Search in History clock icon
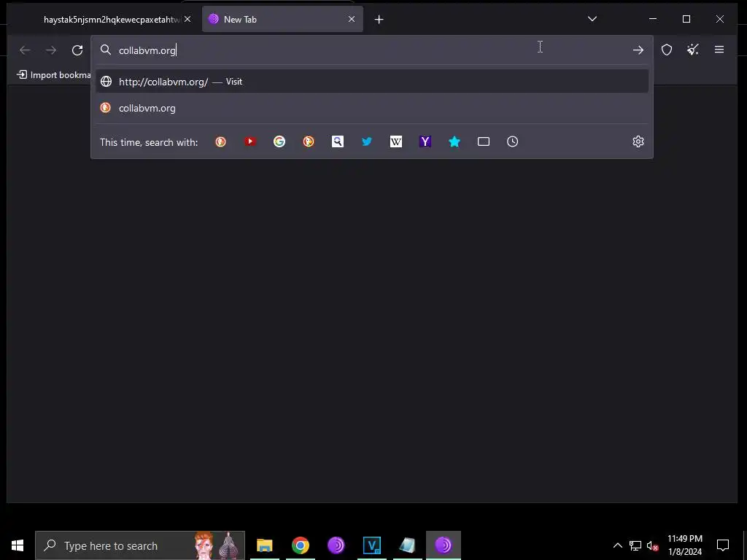The image size is (747, 560). [x=513, y=141]
